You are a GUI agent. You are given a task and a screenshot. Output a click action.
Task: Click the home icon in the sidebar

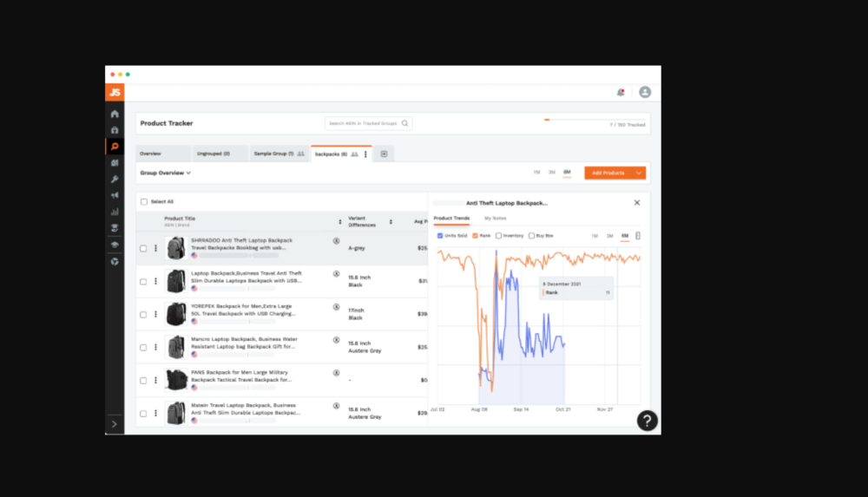(115, 114)
